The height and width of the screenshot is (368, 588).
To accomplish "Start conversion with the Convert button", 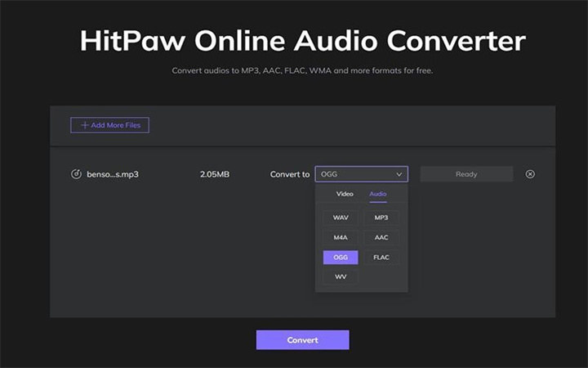I will tap(303, 340).
